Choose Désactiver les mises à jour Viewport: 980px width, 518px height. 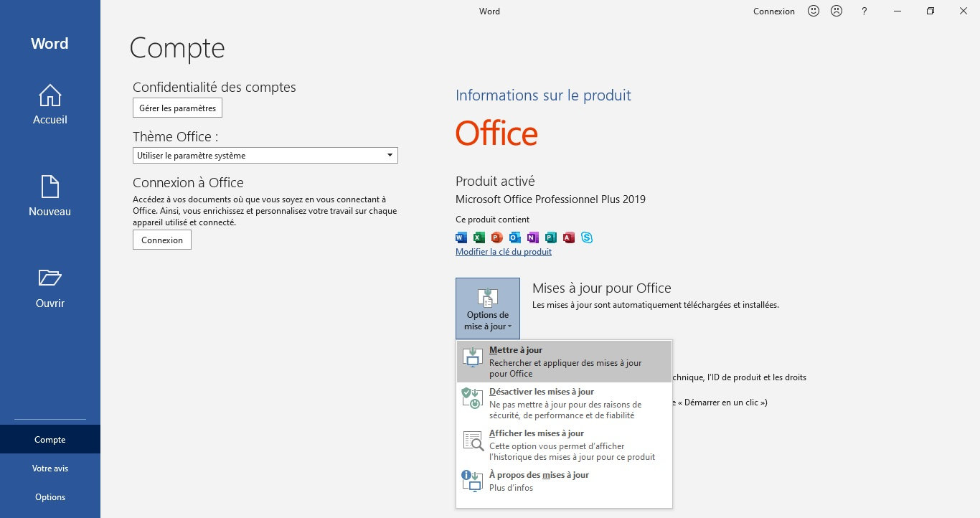[x=564, y=402]
